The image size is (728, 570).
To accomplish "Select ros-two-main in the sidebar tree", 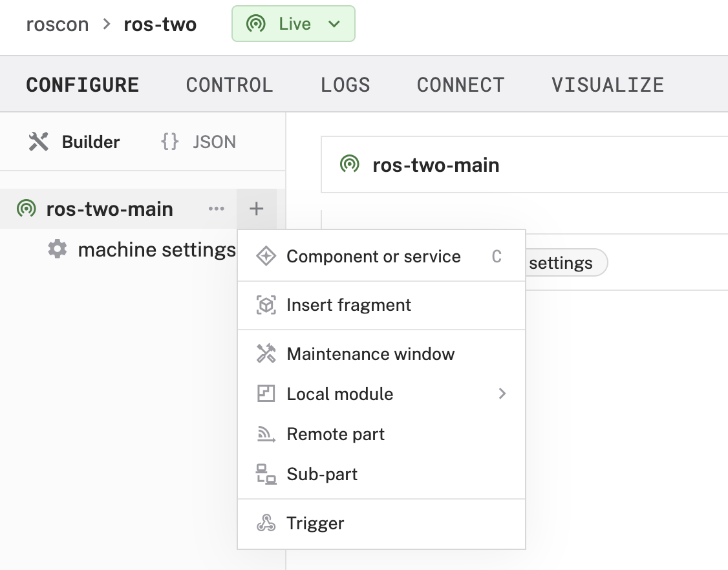I will point(109,209).
